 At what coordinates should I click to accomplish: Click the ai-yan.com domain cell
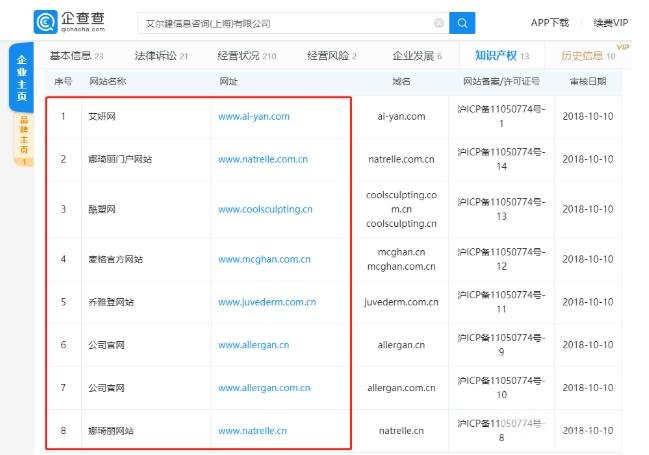[x=401, y=116]
